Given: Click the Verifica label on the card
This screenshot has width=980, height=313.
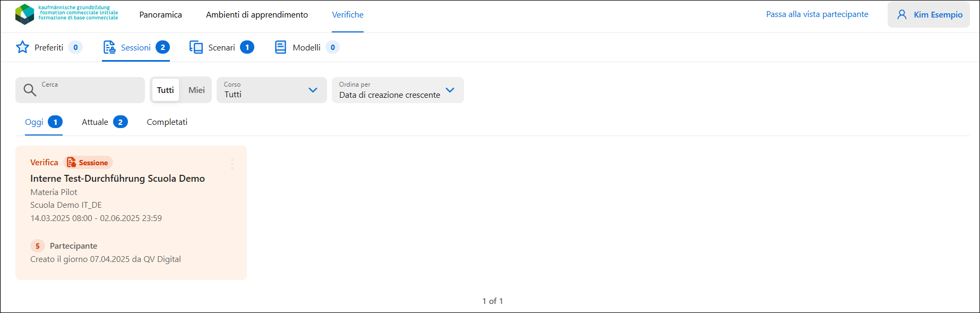Looking at the screenshot, I should coord(44,163).
